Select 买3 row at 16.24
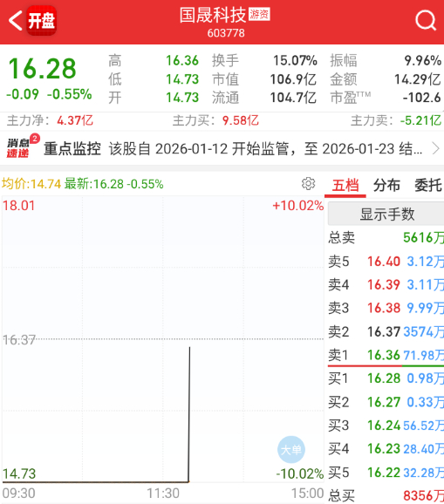 [x=386, y=426]
